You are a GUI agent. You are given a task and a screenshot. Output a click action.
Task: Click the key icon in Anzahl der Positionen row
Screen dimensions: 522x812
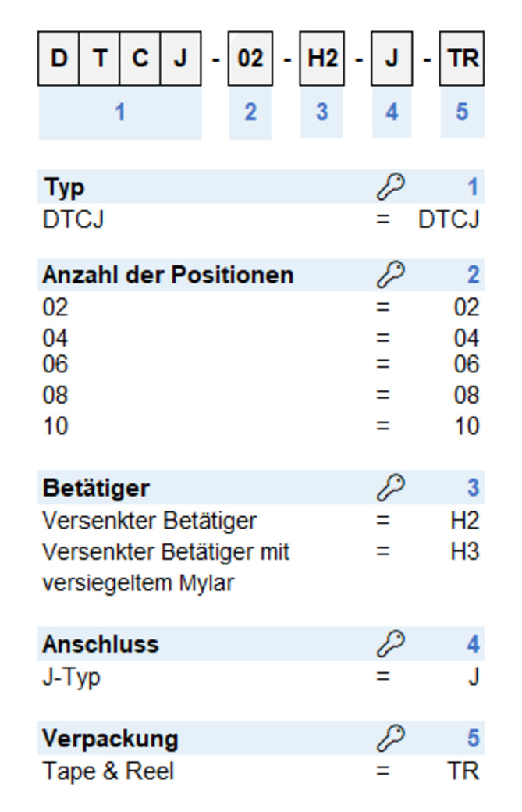coord(391,275)
